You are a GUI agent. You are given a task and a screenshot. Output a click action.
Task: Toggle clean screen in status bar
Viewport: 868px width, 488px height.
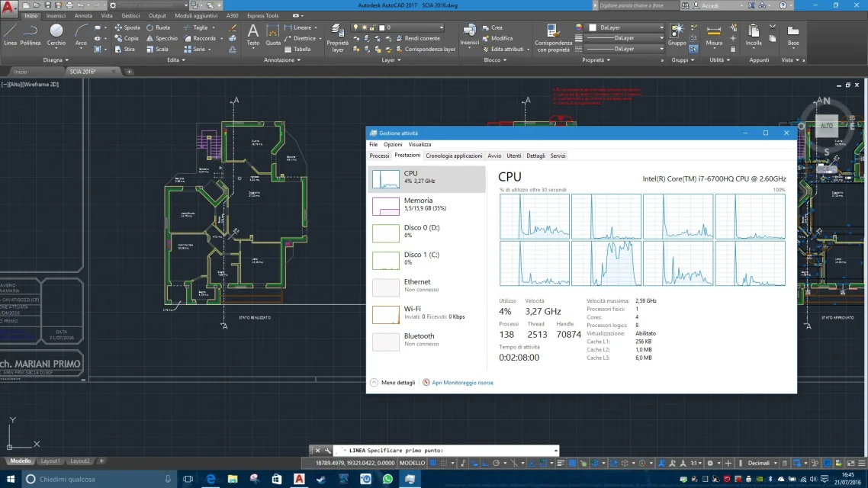click(x=851, y=463)
